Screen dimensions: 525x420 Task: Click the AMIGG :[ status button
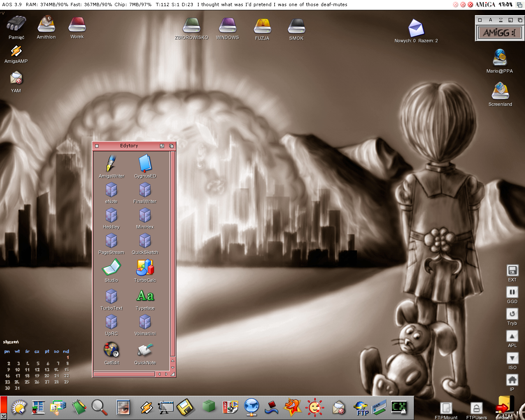[x=500, y=33]
